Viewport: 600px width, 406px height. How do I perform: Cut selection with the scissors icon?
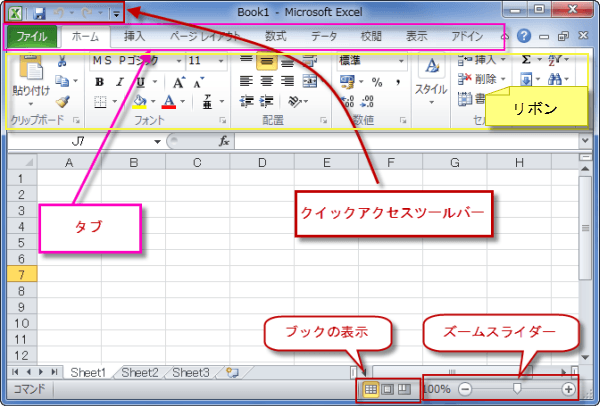pos(62,60)
